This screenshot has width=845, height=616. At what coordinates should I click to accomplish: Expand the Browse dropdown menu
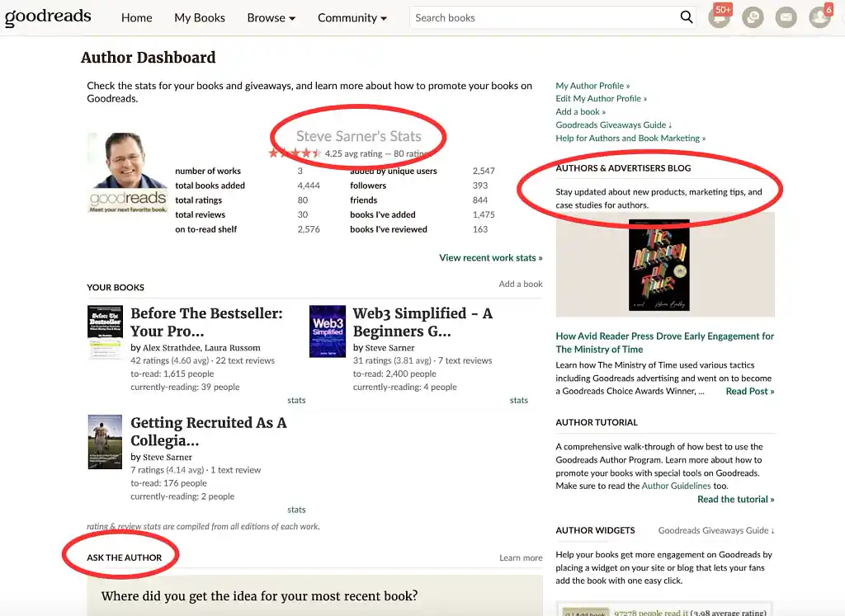pos(271,16)
